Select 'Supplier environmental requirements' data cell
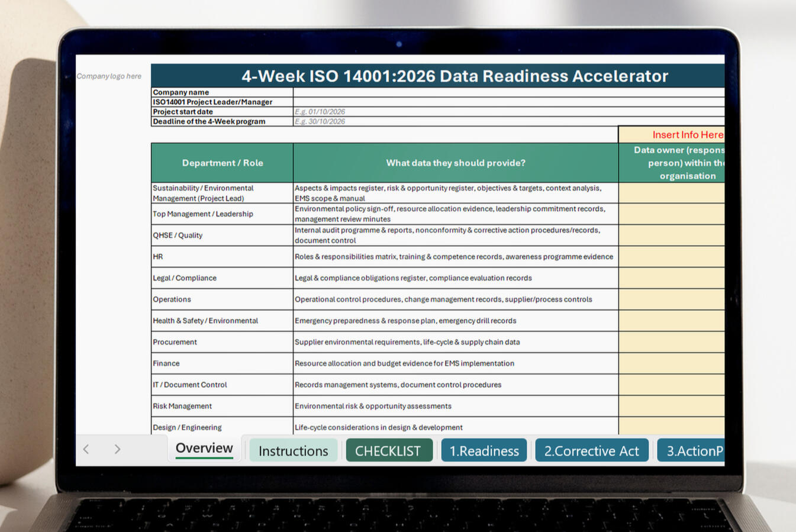The width and height of the screenshot is (796, 532). pos(456,342)
